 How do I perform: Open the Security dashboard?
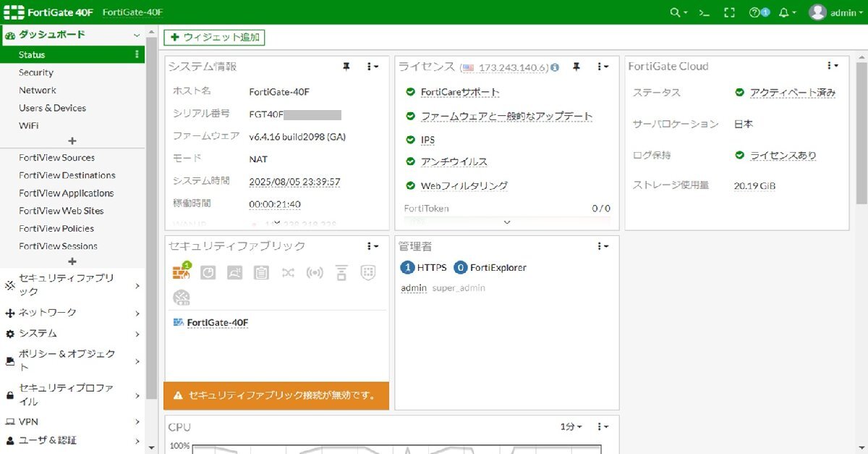[36, 72]
